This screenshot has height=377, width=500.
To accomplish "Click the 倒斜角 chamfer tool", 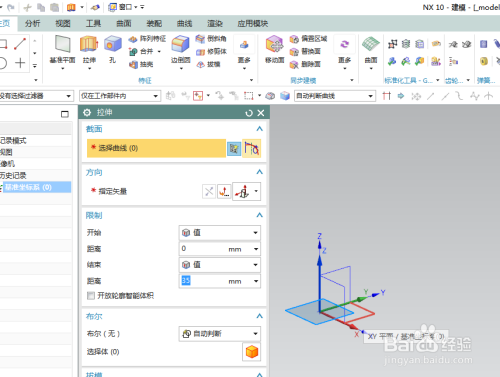I will click(x=211, y=39).
